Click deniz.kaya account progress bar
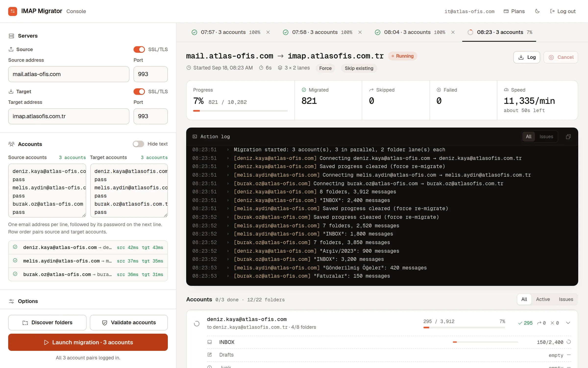588x368 pixels. coord(464,328)
